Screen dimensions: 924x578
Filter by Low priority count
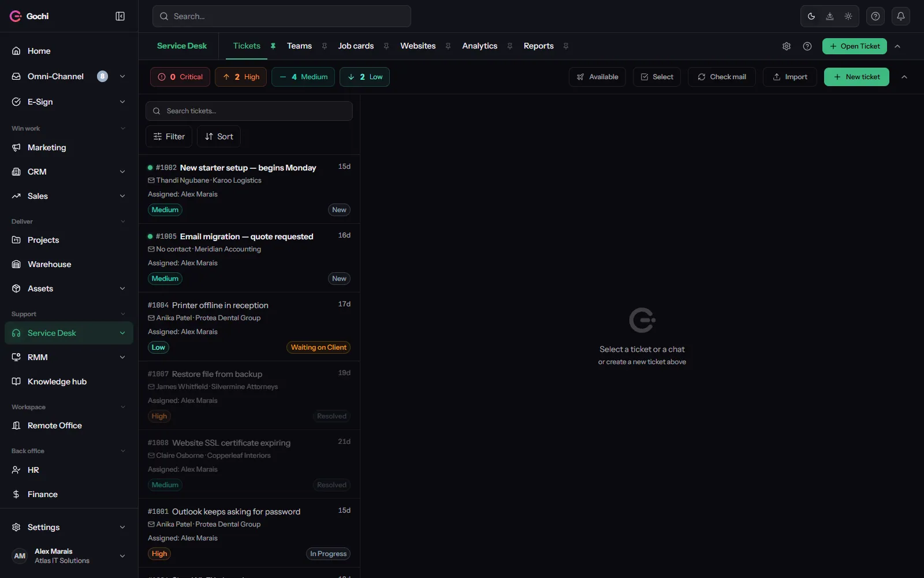pyautogui.click(x=364, y=77)
